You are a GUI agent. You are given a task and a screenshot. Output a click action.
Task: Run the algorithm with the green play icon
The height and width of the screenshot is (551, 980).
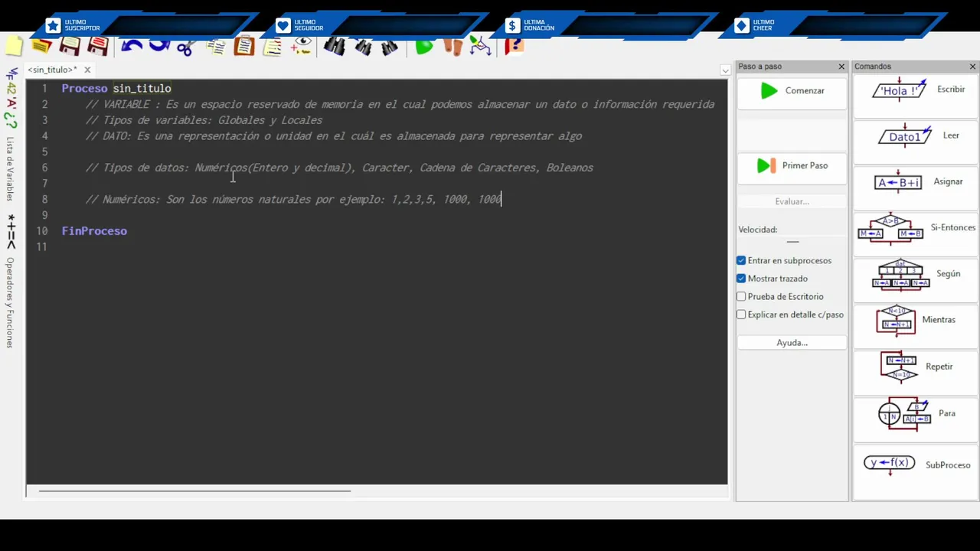423,47
